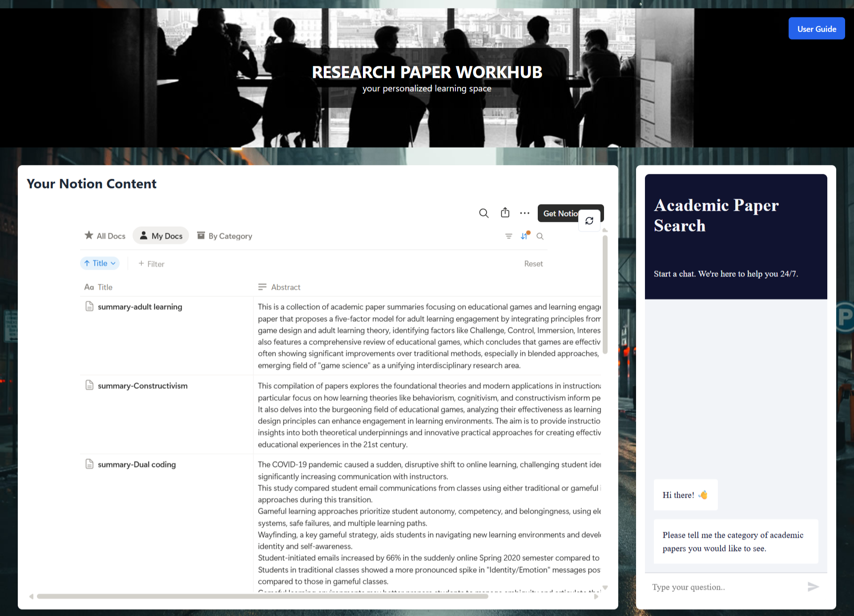The image size is (854, 616).
Task: Open the User Guide button
Action: pos(816,29)
